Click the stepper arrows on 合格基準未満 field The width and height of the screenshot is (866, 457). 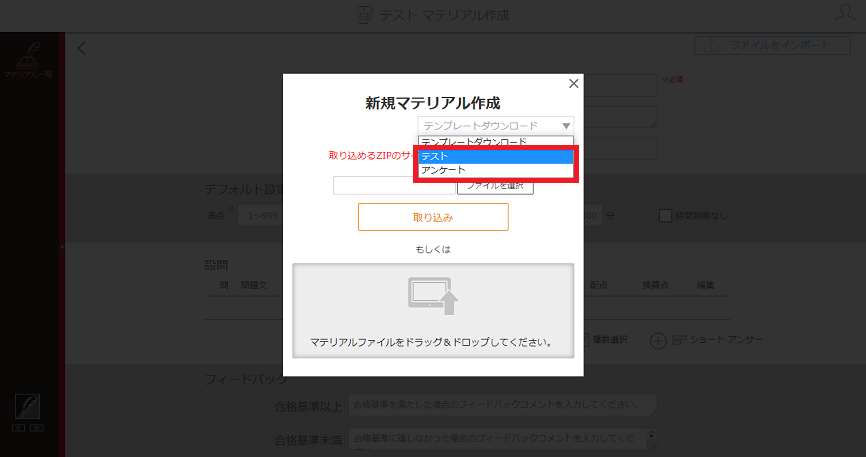pos(651,439)
